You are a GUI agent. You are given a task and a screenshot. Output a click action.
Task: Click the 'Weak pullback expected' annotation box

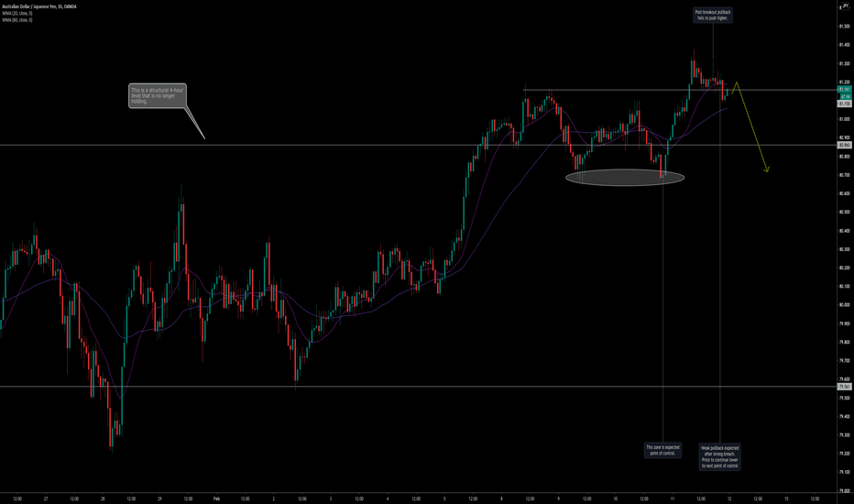click(x=720, y=456)
